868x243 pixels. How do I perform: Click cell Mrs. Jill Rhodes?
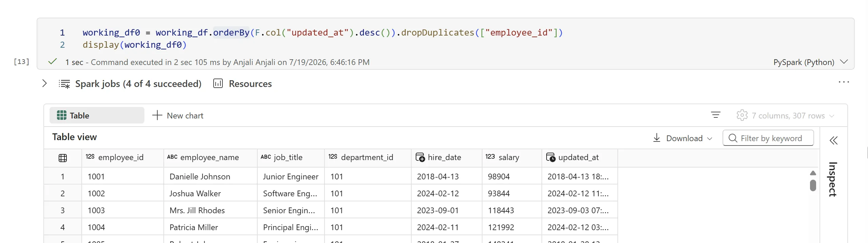coord(210,210)
